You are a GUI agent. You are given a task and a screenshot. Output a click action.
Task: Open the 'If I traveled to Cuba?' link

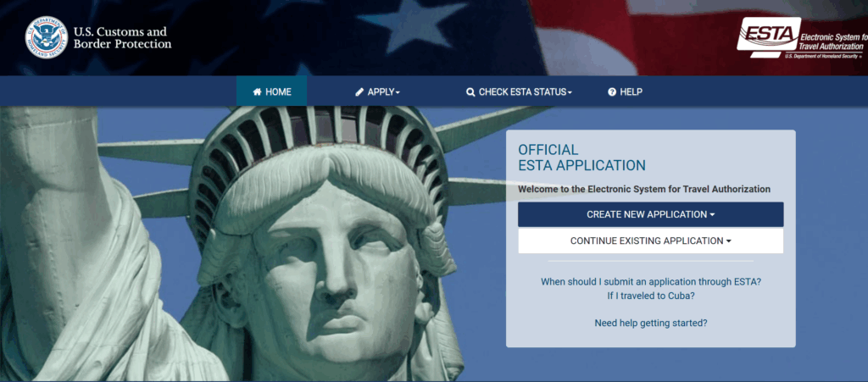[x=650, y=296]
